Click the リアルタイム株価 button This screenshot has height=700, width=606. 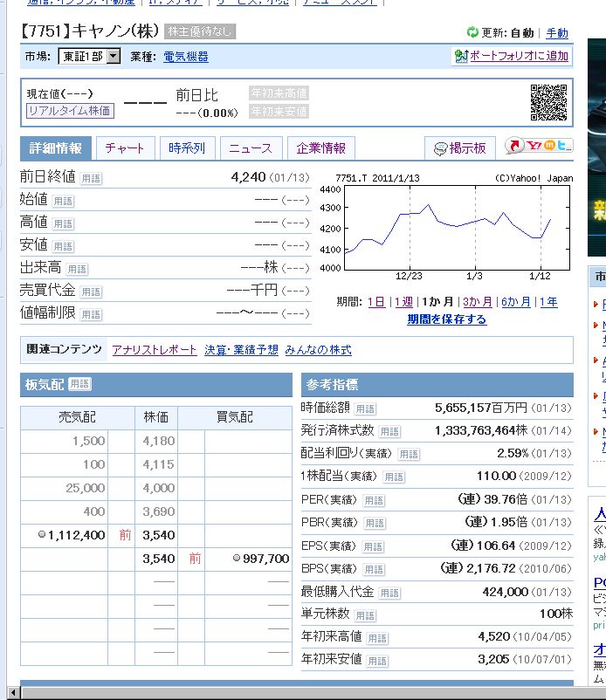coord(70,111)
